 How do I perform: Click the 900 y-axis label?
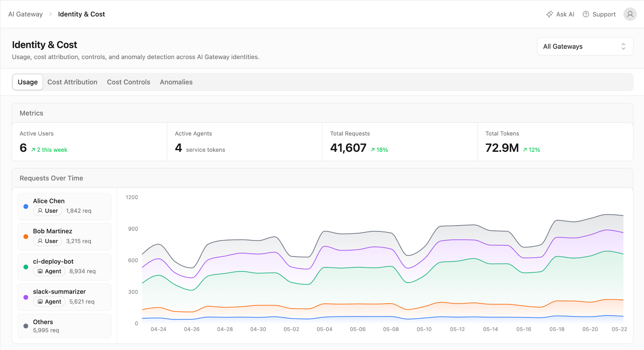tap(133, 229)
